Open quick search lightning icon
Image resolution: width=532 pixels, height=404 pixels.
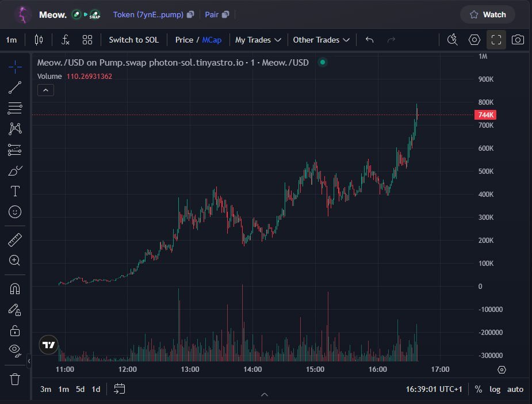point(452,40)
